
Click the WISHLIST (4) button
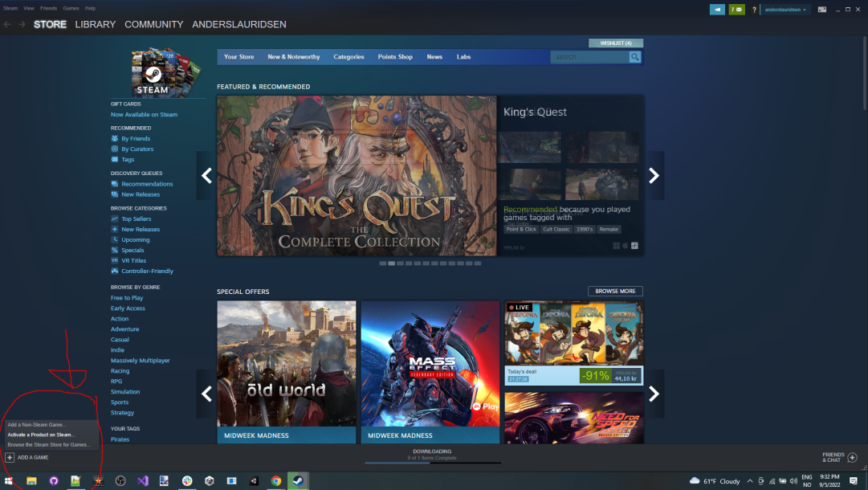616,43
